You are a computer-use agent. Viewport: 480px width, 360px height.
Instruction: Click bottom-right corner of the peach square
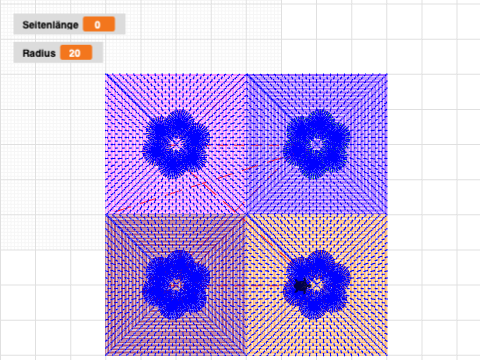pos(387,355)
